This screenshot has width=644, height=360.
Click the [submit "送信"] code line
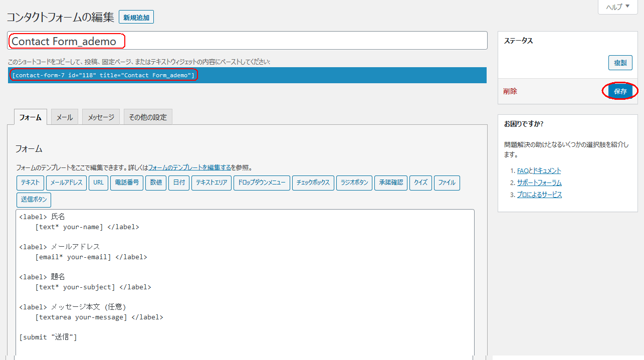coord(48,337)
